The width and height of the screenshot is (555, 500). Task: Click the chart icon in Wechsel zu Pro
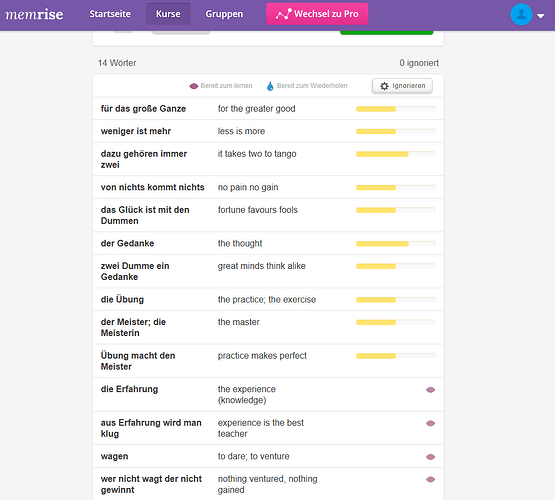(x=284, y=14)
